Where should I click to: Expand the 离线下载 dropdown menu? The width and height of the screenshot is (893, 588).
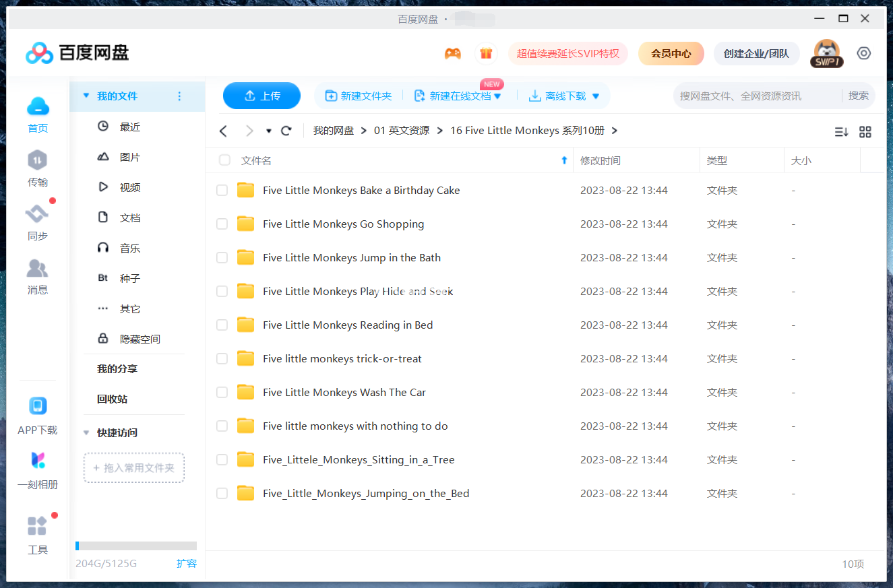tap(595, 96)
